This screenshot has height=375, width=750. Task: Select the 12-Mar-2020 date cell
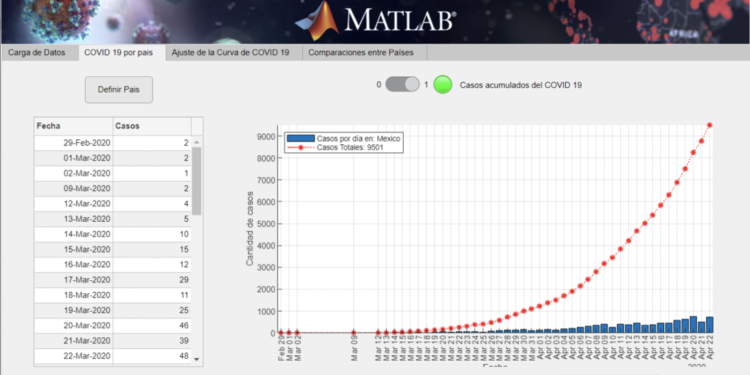coord(74,204)
